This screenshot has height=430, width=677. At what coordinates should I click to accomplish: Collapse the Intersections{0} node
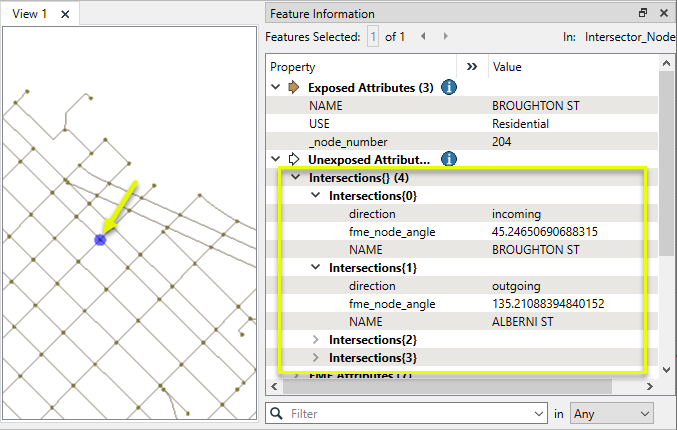[x=316, y=196]
